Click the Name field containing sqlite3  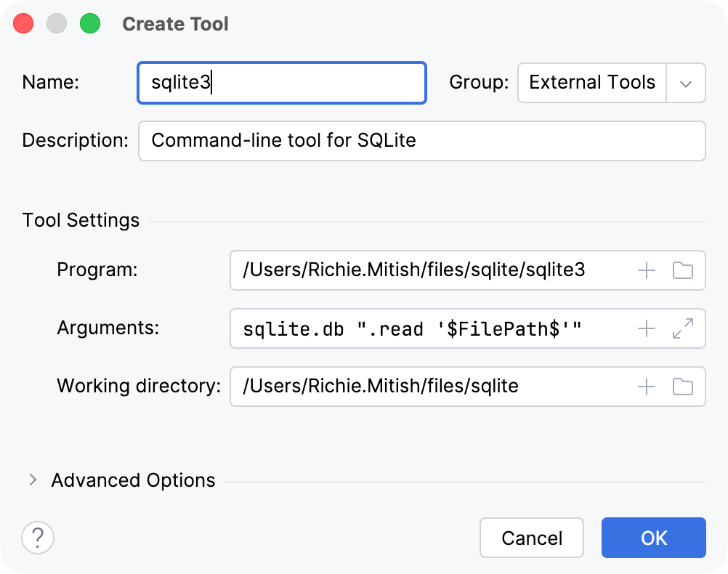(x=282, y=83)
